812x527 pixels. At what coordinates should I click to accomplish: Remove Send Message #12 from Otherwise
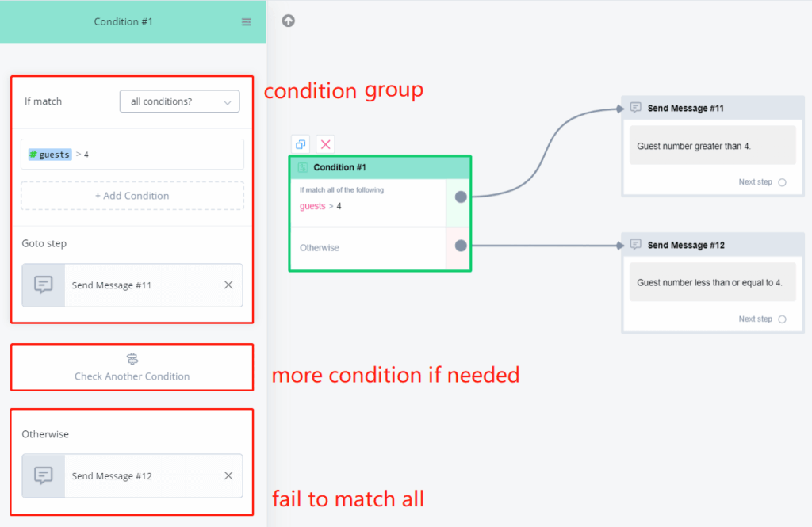228,475
